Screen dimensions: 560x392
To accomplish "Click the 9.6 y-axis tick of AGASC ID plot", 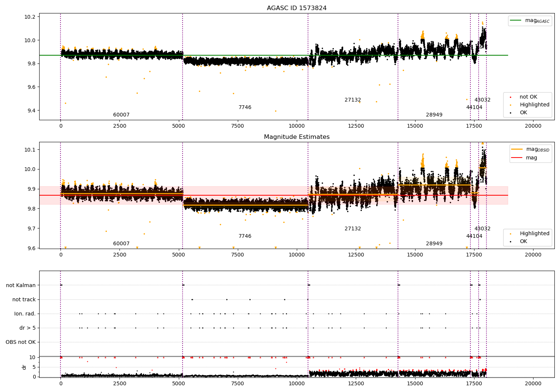I will coord(31,87).
